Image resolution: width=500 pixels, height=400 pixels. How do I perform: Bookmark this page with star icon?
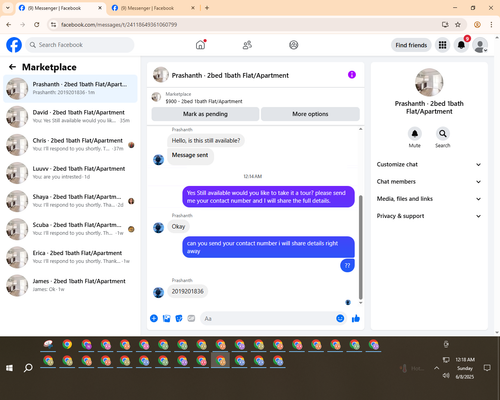[x=458, y=24]
